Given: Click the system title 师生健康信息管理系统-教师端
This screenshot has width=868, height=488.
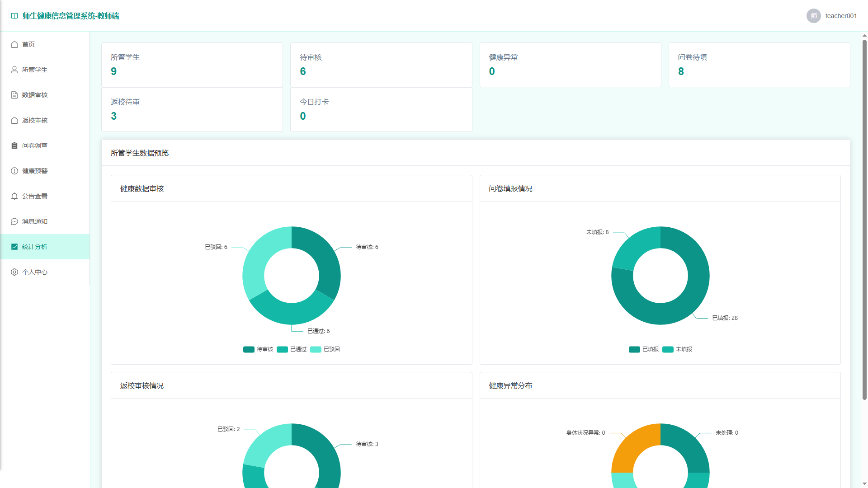Looking at the screenshot, I should (71, 16).
